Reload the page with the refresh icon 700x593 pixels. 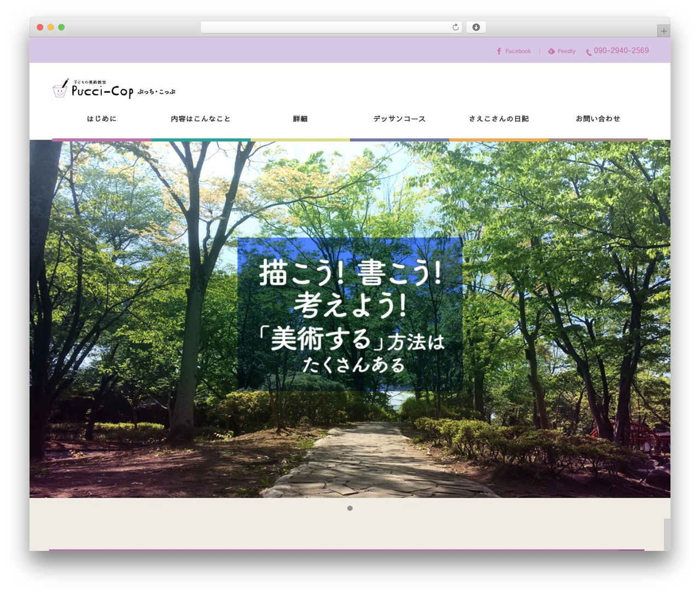pos(455,27)
